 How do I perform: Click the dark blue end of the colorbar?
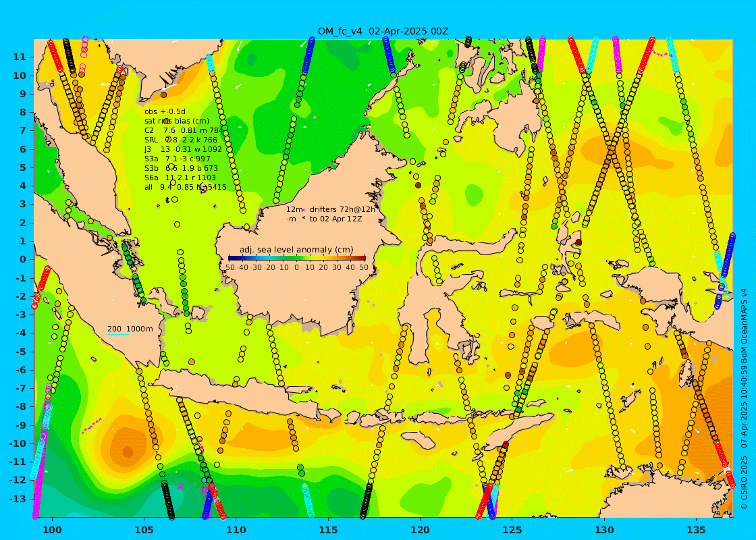tap(230, 258)
